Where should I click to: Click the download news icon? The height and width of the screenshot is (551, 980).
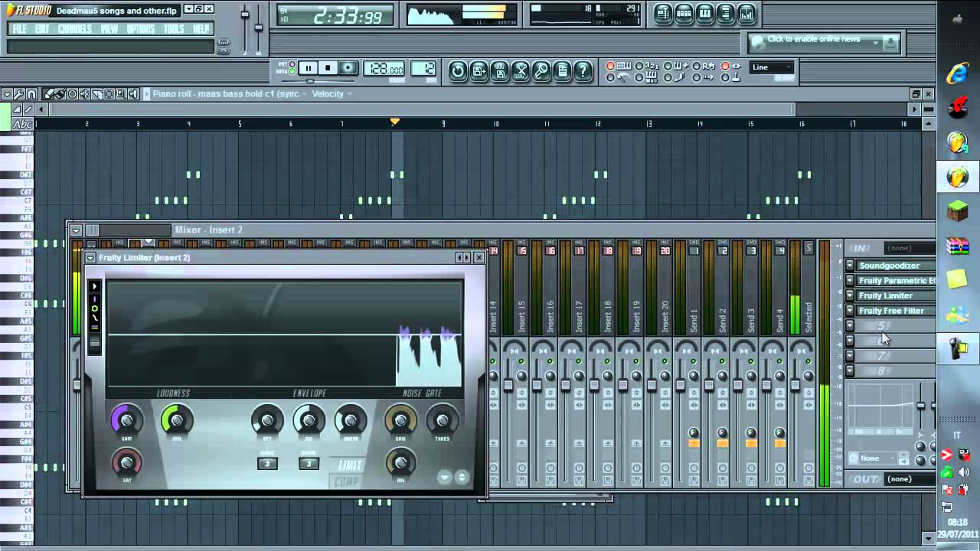[890, 43]
